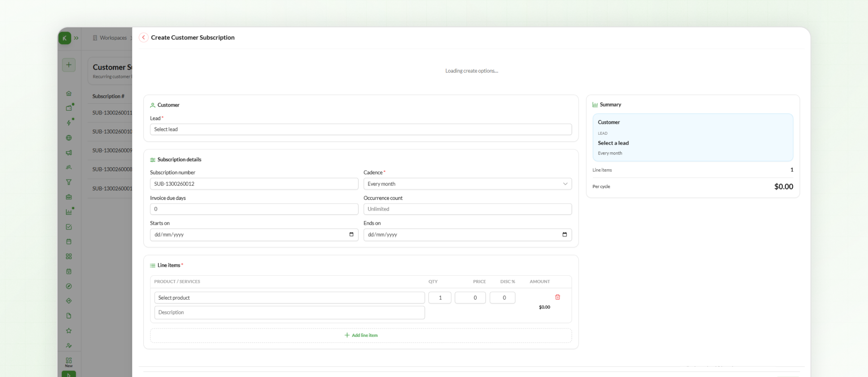Click the line item DISC % field
This screenshot has width=868, height=377.
click(502, 298)
